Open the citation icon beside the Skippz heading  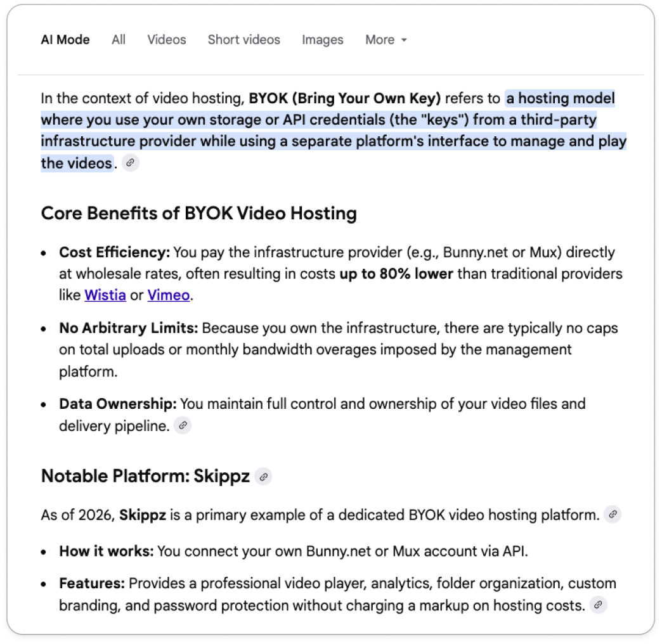pyautogui.click(x=264, y=477)
